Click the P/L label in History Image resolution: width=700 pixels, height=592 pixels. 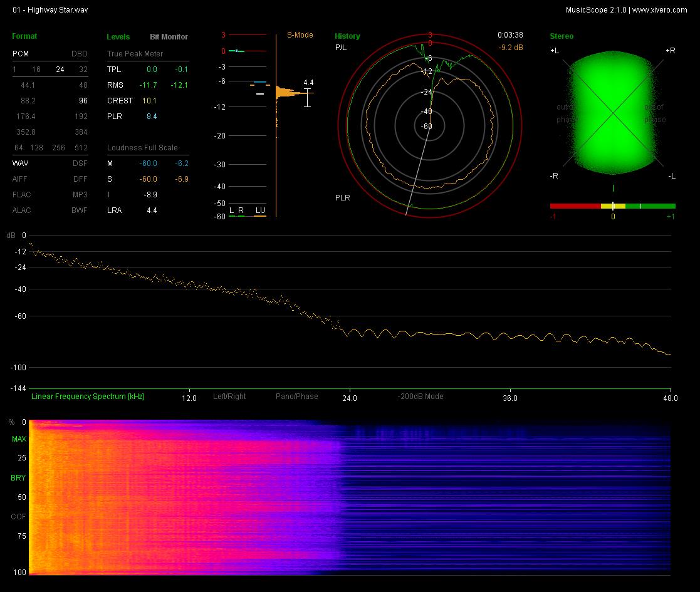341,47
